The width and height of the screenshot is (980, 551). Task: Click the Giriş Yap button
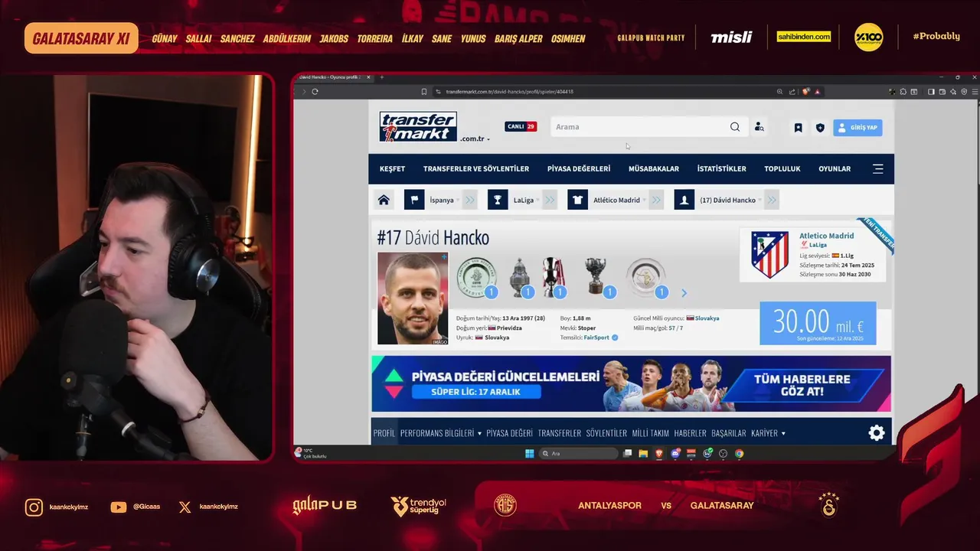click(x=857, y=128)
